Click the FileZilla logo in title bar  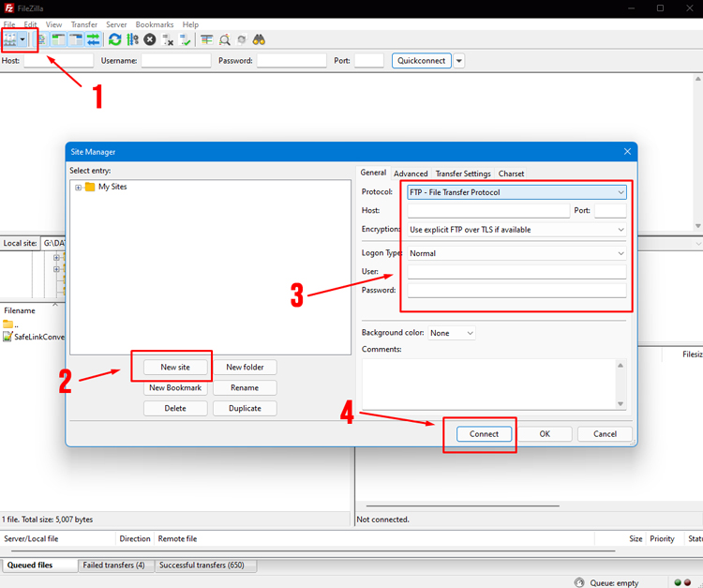(8, 8)
